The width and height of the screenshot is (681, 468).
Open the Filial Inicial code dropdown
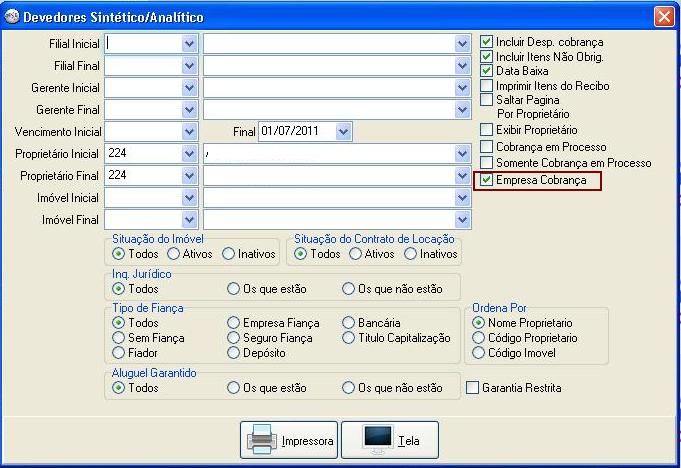[x=189, y=43]
